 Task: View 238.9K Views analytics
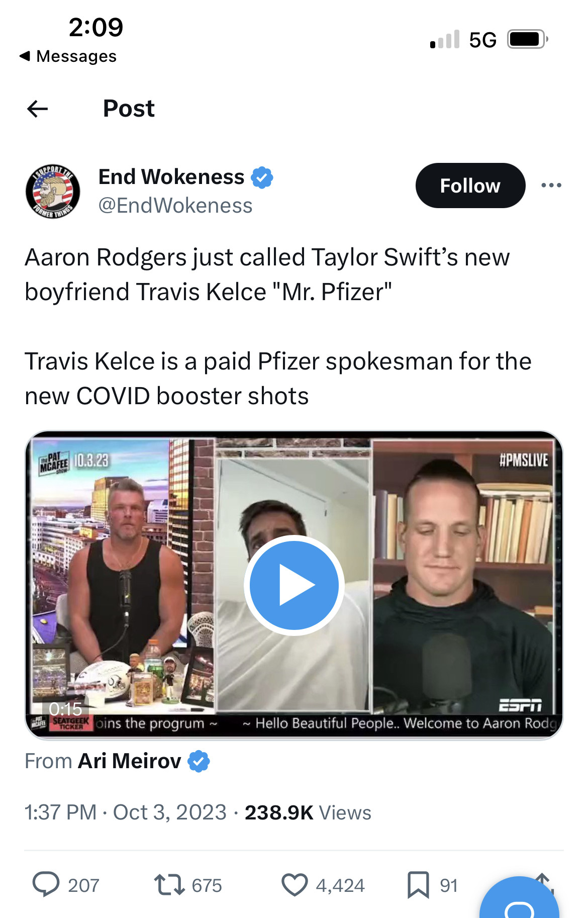point(308,812)
